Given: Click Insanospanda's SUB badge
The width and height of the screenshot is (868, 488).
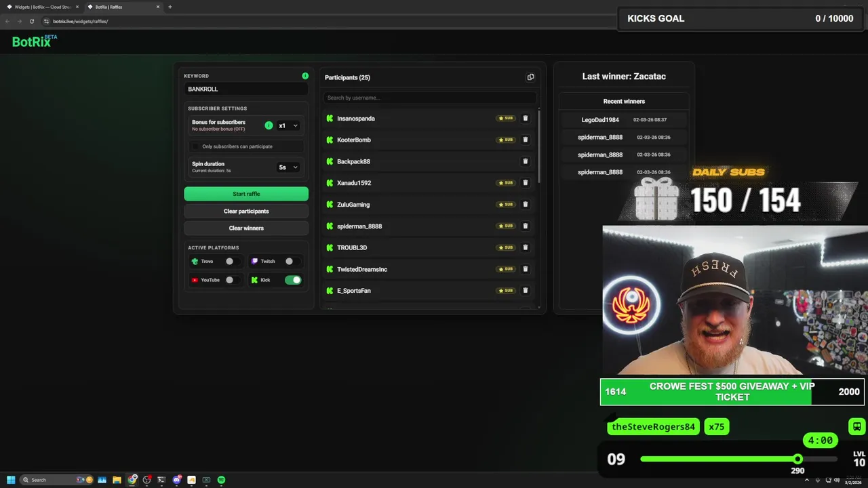Looking at the screenshot, I should (506, 119).
